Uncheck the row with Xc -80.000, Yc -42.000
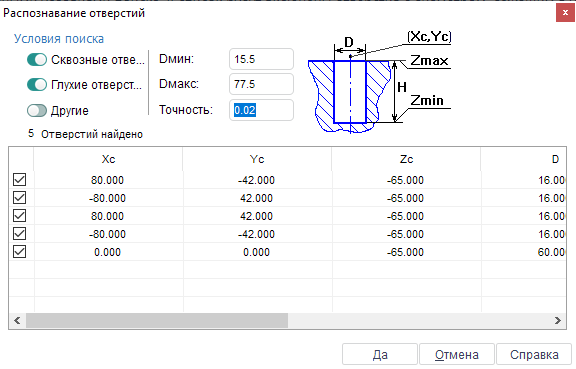 tap(19, 234)
